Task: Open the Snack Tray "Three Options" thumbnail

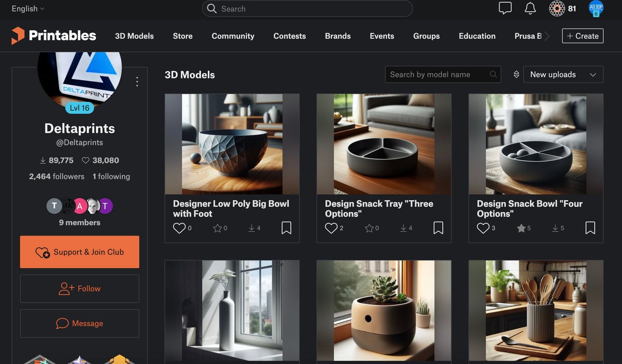Action: pos(384,144)
